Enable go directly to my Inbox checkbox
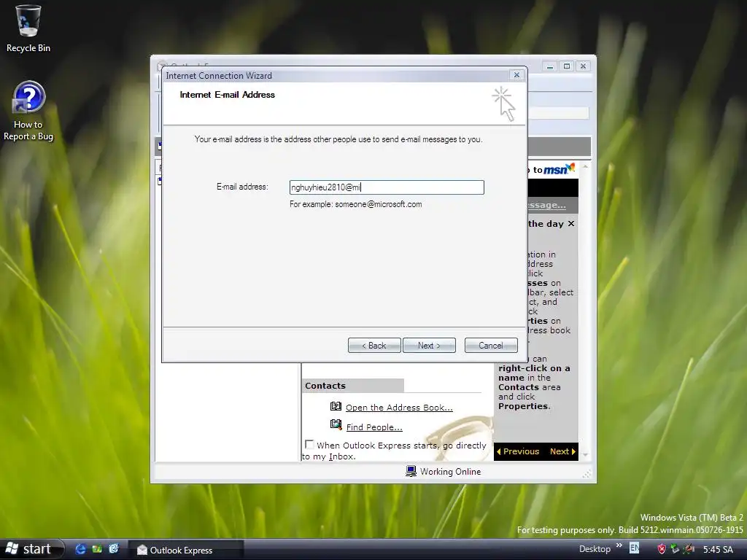747x560 pixels. [x=309, y=444]
